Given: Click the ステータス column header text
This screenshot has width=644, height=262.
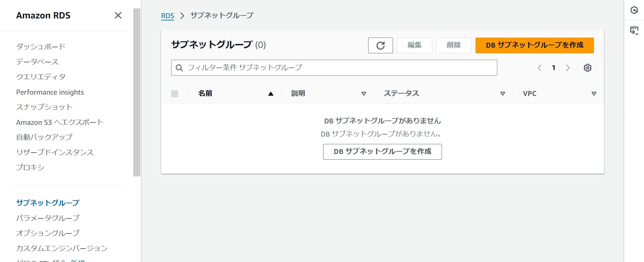Looking at the screenshot, I should (401, 94).
